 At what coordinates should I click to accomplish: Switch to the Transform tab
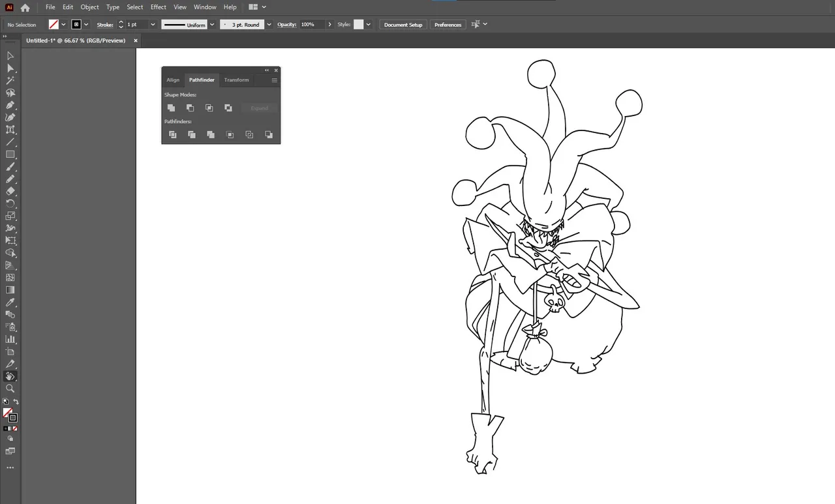point(236,80)
